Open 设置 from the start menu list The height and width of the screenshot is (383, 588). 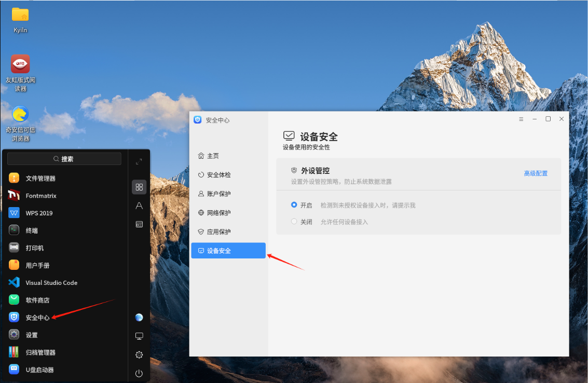tap(64, 335)
